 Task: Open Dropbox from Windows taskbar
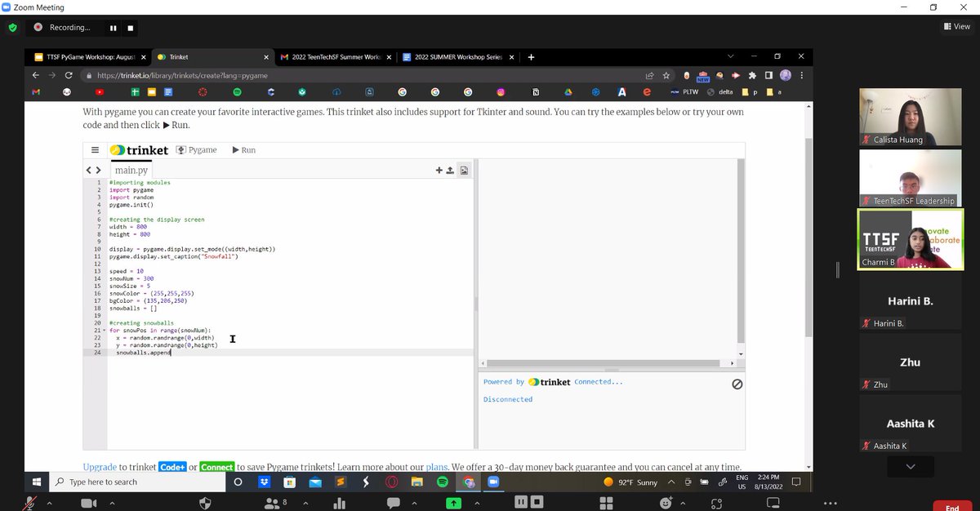[263, 482]
